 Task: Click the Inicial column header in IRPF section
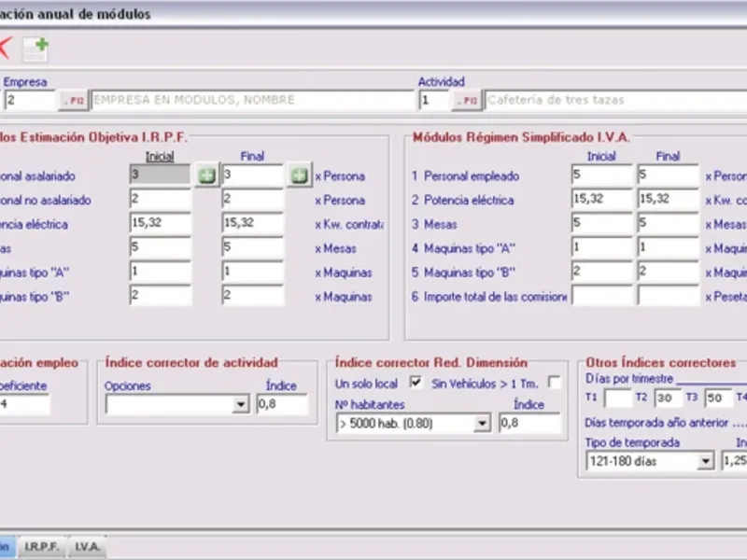[160, 156]
